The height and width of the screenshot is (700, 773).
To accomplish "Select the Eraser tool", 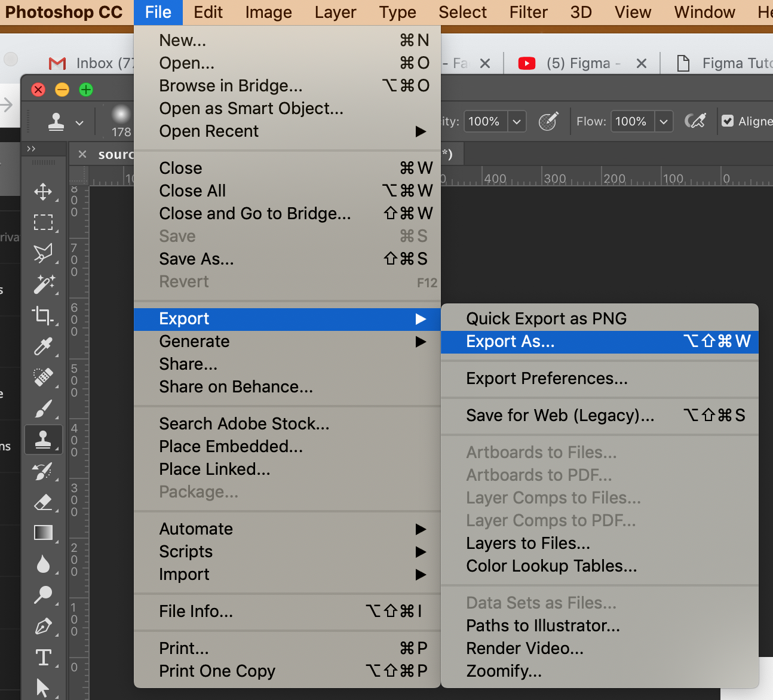I will tap(43, 502).
